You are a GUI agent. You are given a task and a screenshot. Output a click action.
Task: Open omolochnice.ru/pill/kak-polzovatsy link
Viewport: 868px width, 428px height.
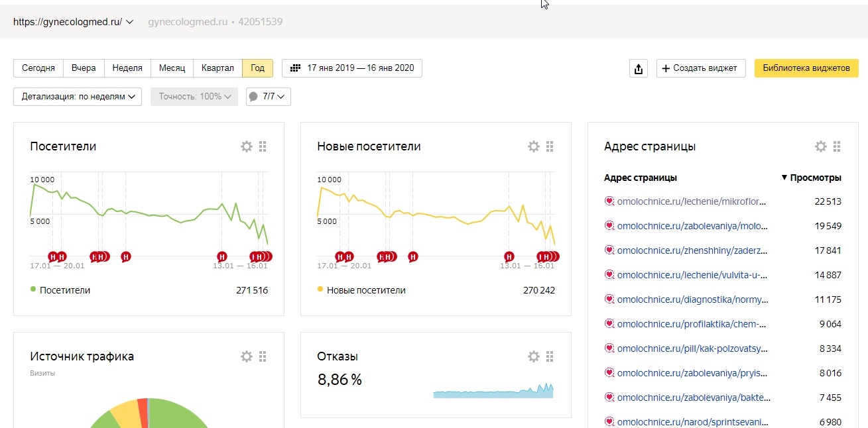point(692,348)
